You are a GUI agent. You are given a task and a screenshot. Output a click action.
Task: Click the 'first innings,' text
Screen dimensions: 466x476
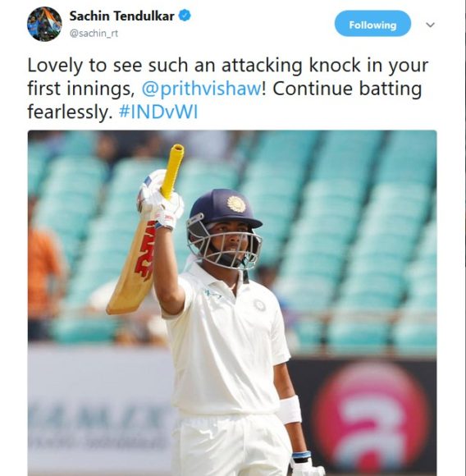click(81, 89)
